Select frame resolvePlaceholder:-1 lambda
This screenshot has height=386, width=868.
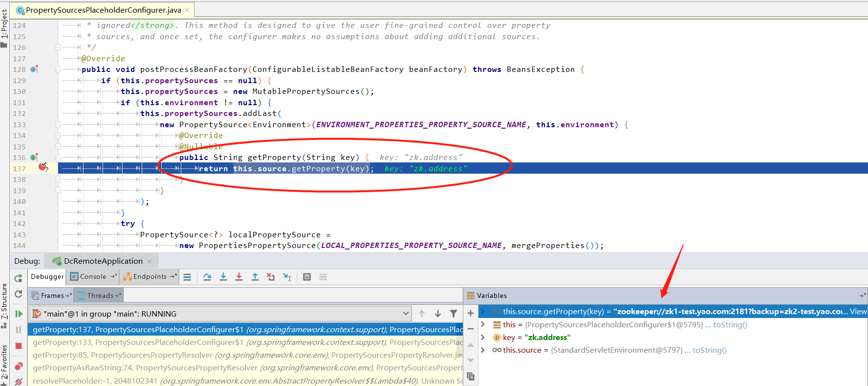coord(245,381)
